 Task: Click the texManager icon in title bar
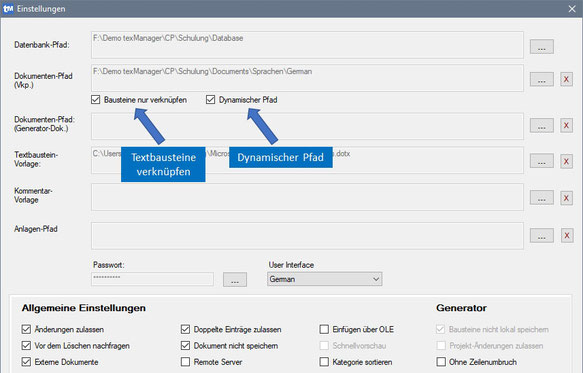(x=8, y=9)
